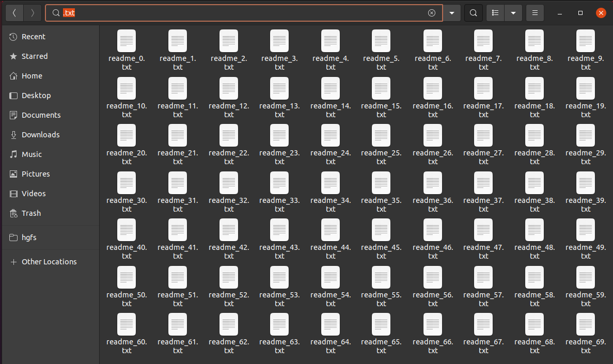Select the readme_35.txt file icon
This screenshot has width=613, height=364.
[x=381, y=183]
